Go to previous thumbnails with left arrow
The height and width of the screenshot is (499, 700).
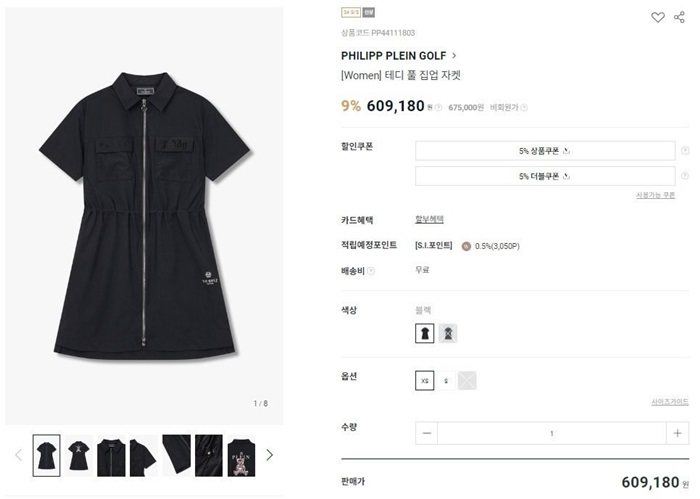(17, 455)
